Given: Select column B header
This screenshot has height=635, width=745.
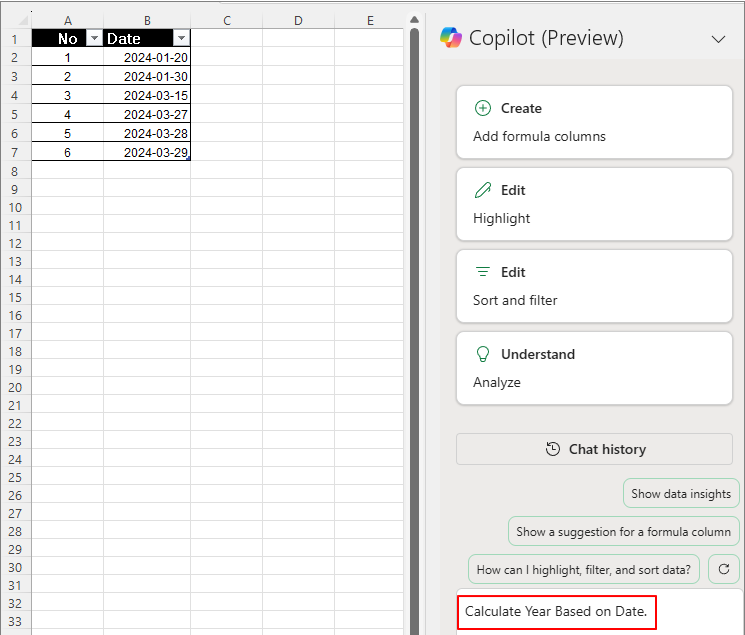Looking at the screenshot, I should tap(147, 20).
